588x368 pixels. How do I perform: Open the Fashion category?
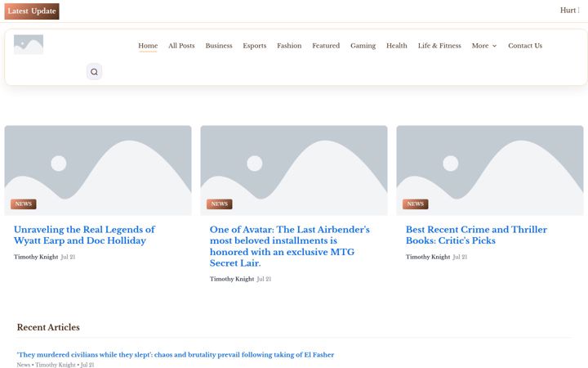pos(289,46)
